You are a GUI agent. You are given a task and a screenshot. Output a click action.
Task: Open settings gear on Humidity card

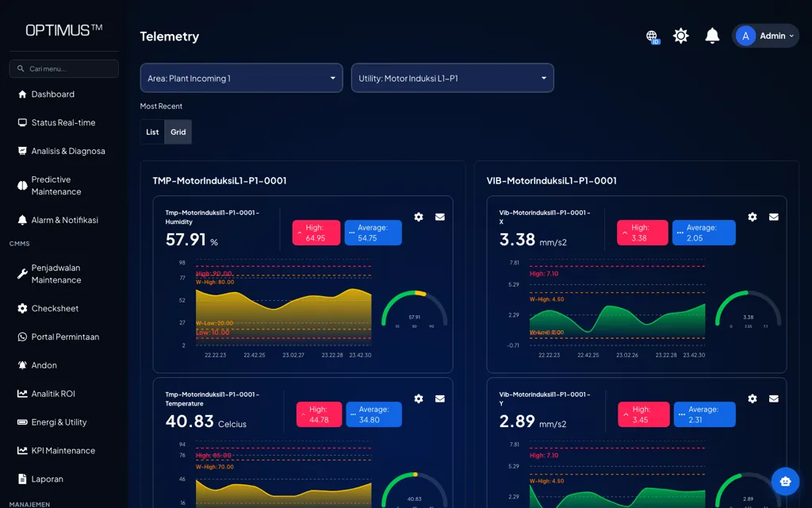coord(419,217)
